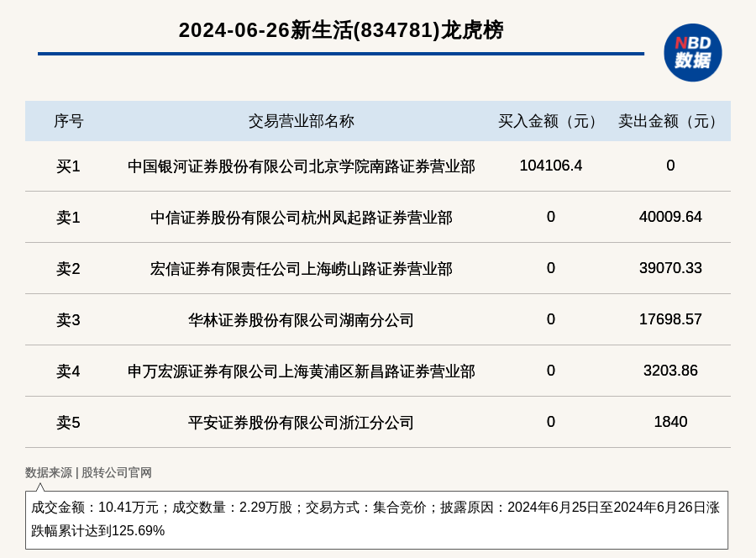
Task: Click the 成交金额：10.41万元 summary note box
Action: (376, 520)
